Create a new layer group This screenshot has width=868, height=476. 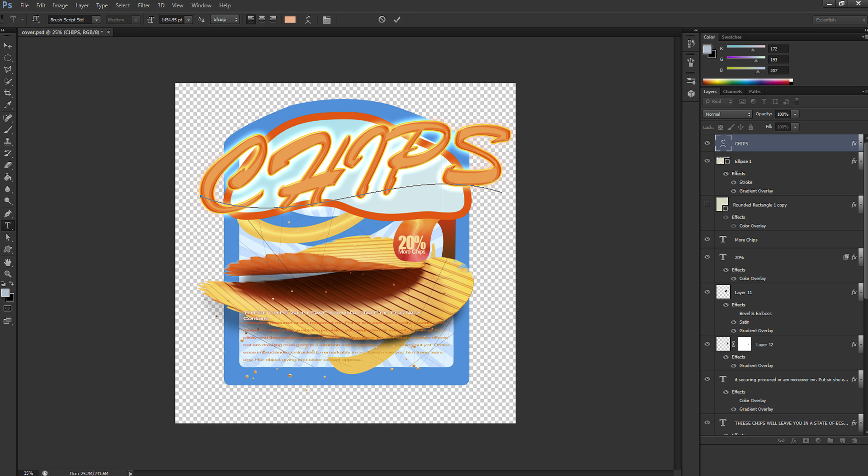coord(830,440)
